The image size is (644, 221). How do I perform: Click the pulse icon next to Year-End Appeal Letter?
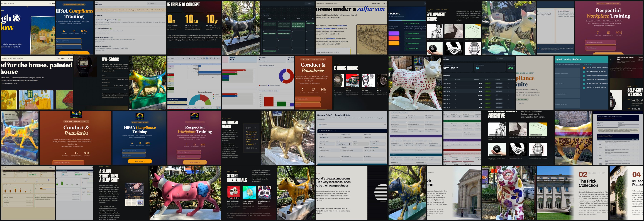point(406,38)
